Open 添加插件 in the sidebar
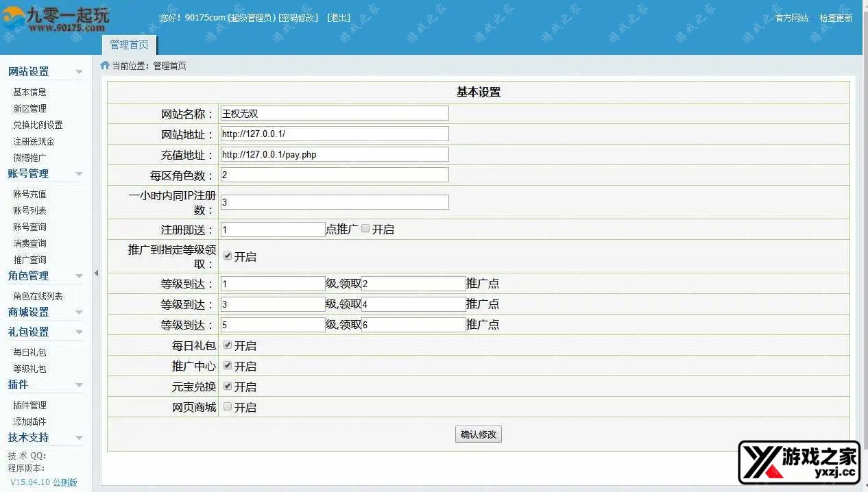Screen dimensions: 868x492 coord(29,421)
